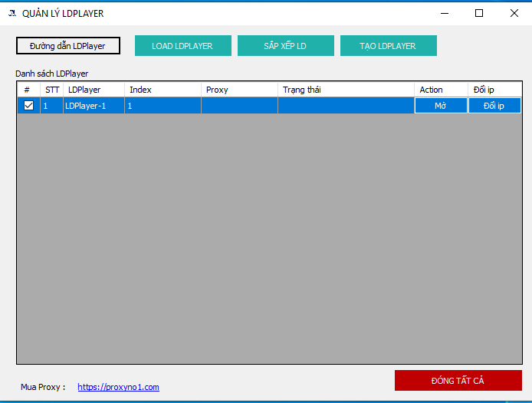
Task: Untick the checkbox in the LDPlayer-1 row
Action: tap(29, 106)
